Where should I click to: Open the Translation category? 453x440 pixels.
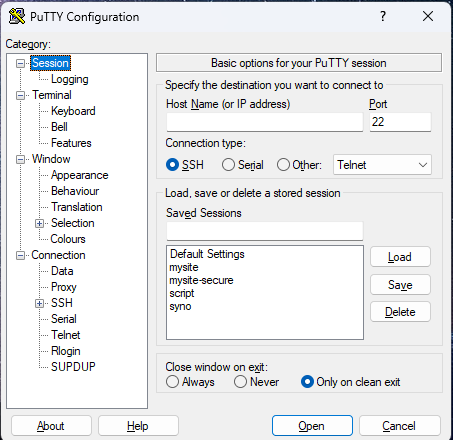[77, 207]
